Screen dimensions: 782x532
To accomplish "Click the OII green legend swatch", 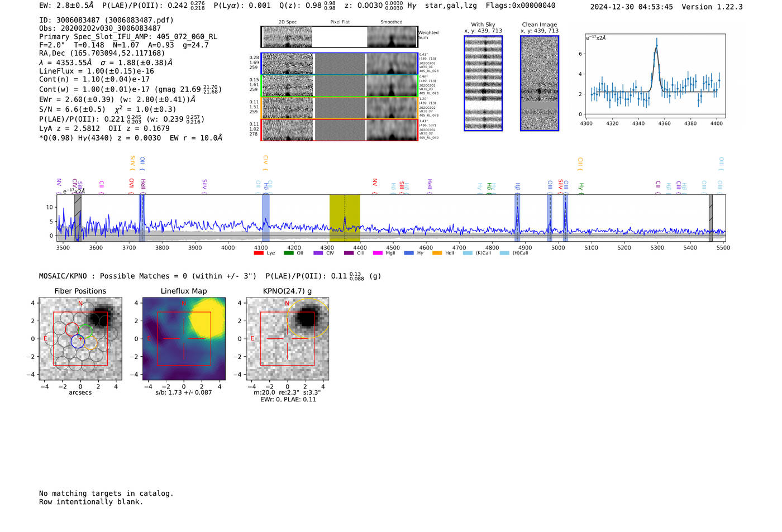I will (x=288, y=253).
